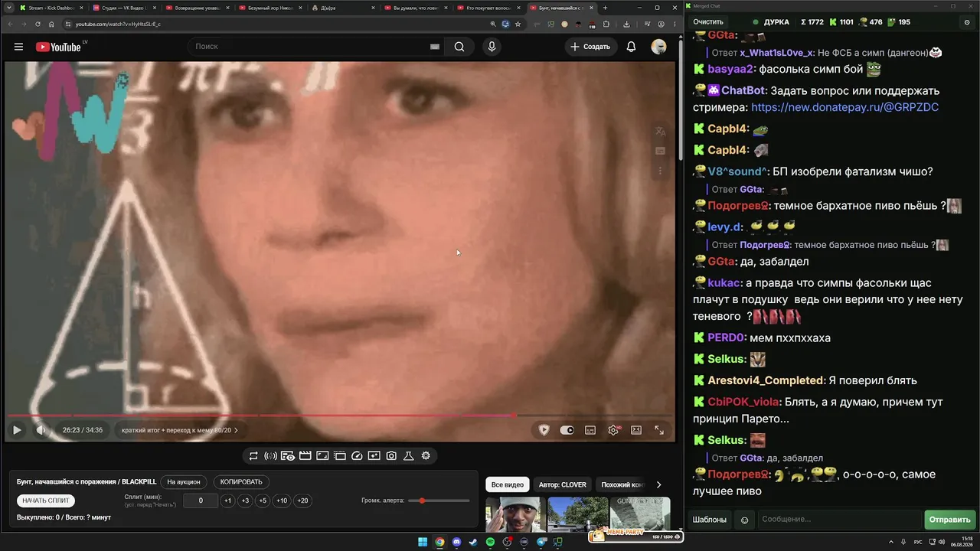Viewport: 980px width, 551px height.
Task: Open extension toolbar settings gear
Action: (x=426, y=456)
